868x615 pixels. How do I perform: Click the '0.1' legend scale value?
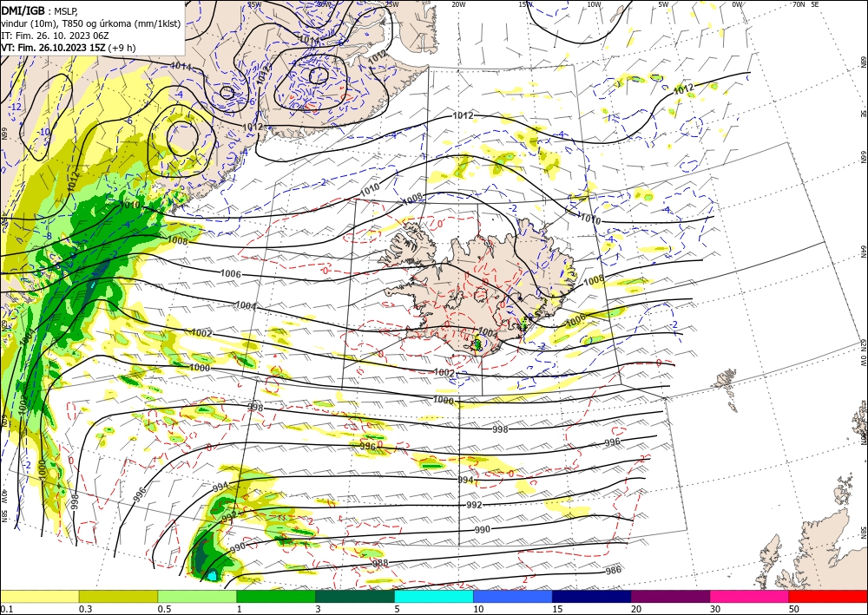tap(5, 609)
